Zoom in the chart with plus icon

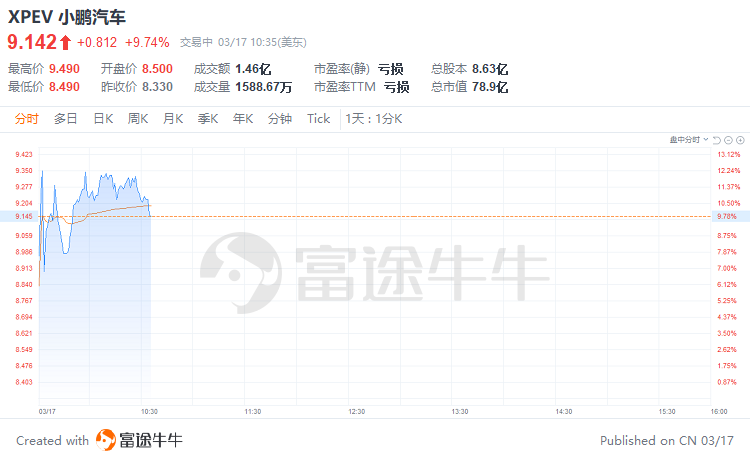coord(740,140)
